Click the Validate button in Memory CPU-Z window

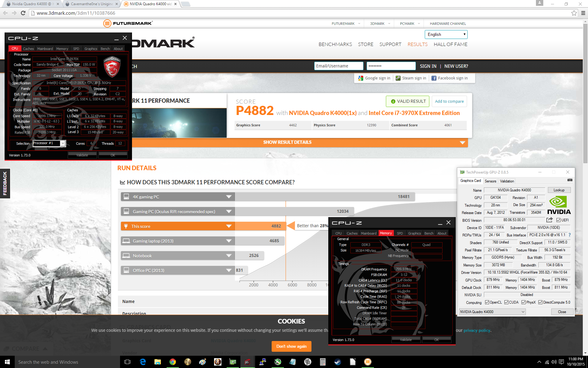click(406, 340)
